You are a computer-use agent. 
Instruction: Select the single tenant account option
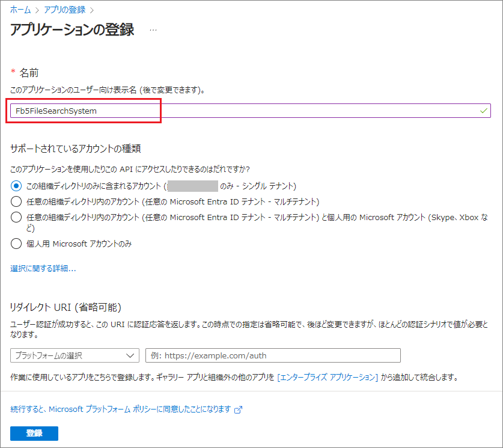pos(16,186)
